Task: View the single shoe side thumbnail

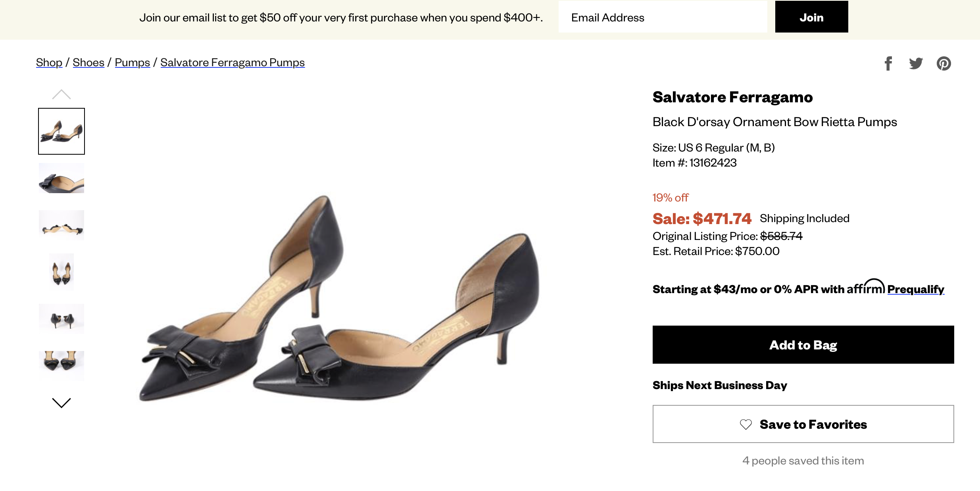Action: [61, 178]
